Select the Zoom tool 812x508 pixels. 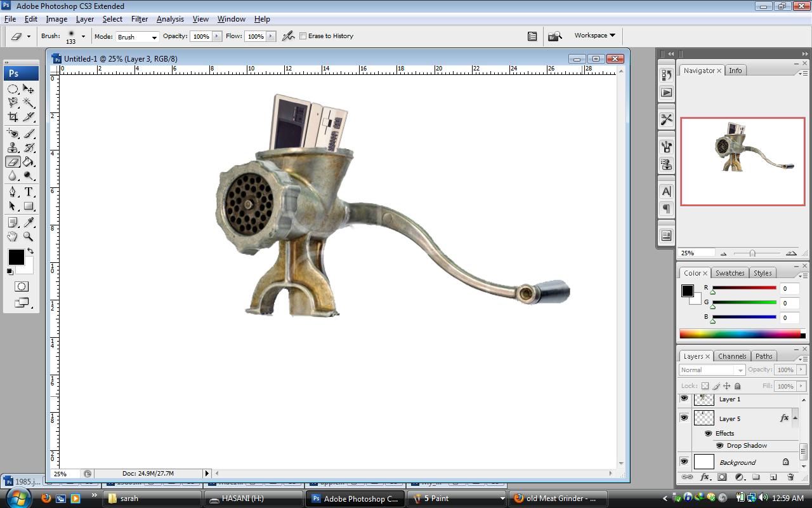(29, 236)
